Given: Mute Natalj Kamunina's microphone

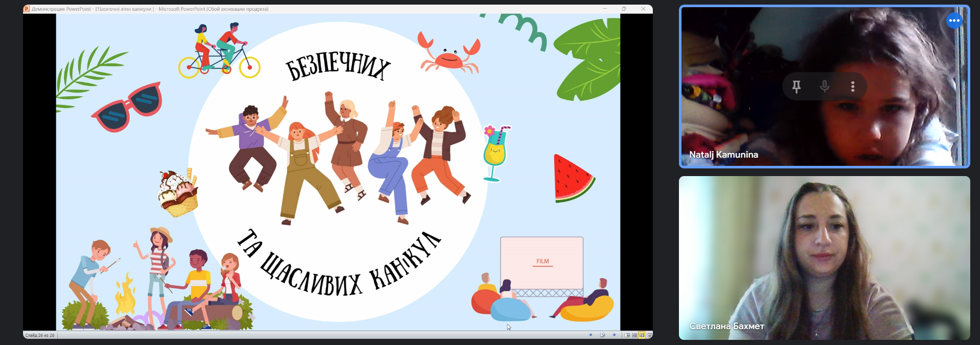Looking at the screenshot, I should point(824,87).
